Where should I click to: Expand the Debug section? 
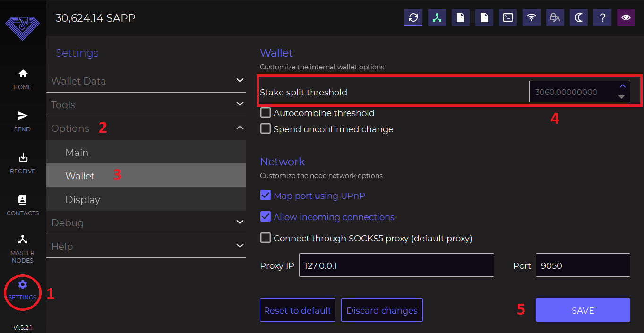point(146,222)
